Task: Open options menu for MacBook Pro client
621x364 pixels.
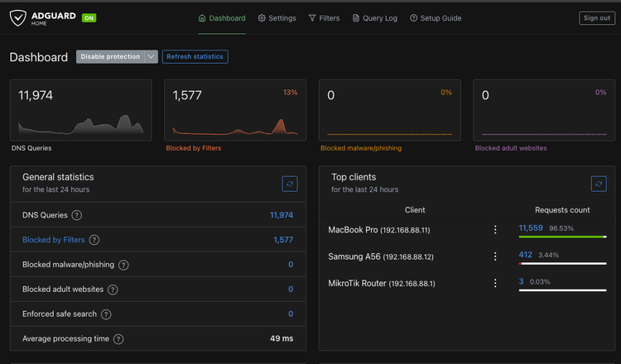Action: (495, 230)
